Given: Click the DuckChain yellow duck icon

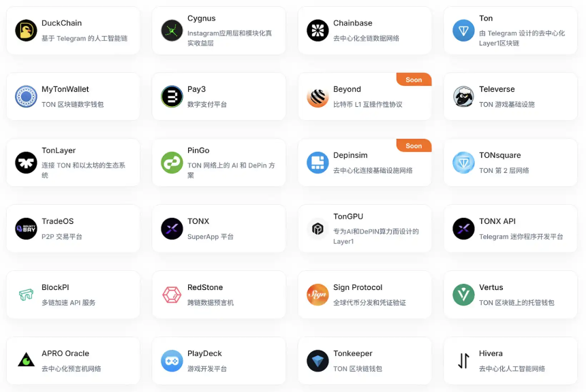Looking at the screenshot, I should pyautogui.click(x=26, y=31).
